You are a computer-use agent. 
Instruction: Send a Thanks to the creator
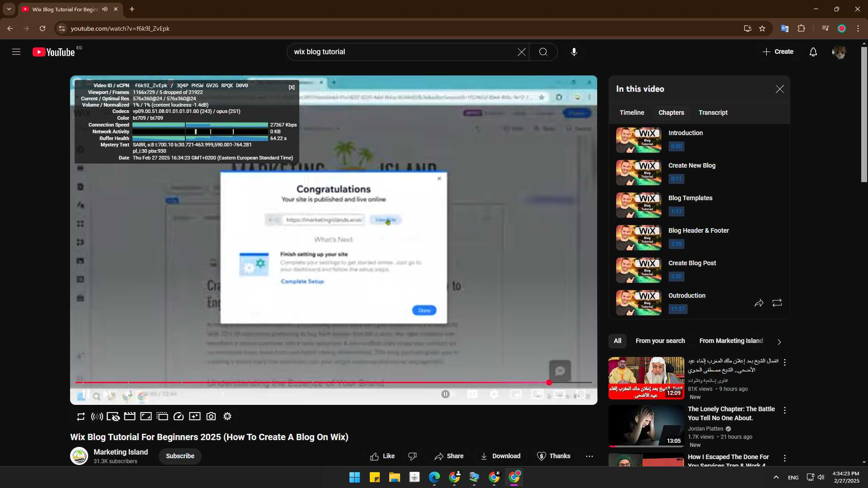(x=553, y=456)
